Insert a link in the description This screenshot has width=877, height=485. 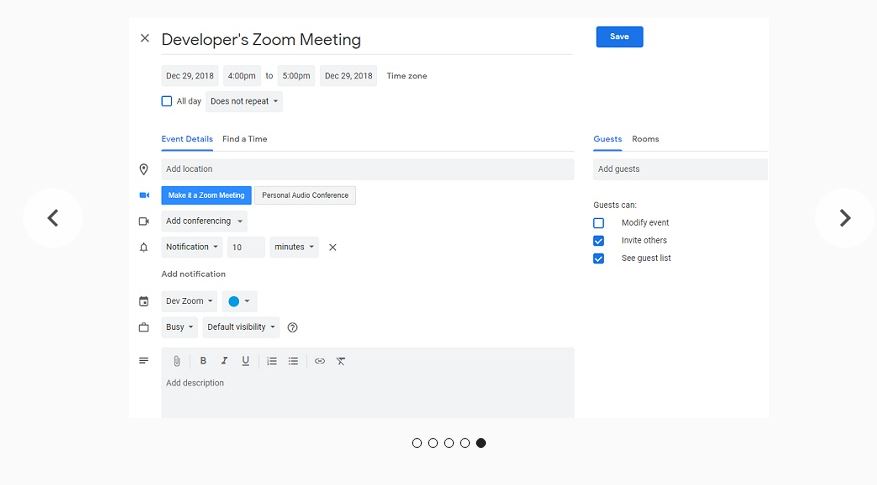tap(320, 361)
